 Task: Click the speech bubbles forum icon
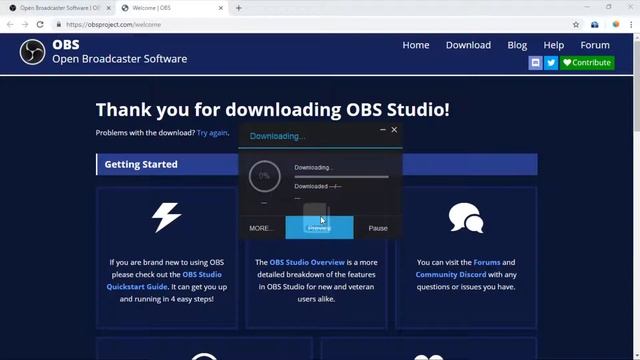coord(466,218)
